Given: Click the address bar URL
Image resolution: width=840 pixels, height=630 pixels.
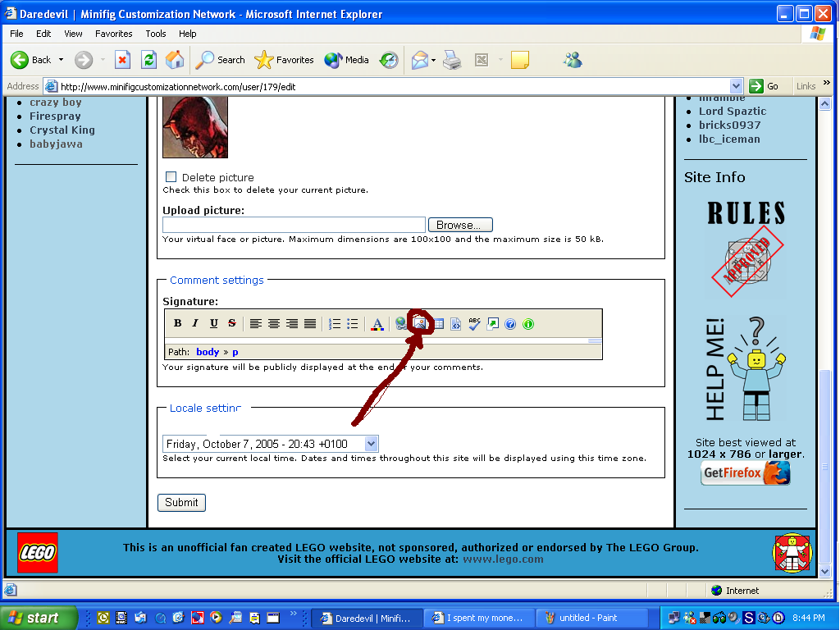Looking at the screenshot, I should pos(178,87).
